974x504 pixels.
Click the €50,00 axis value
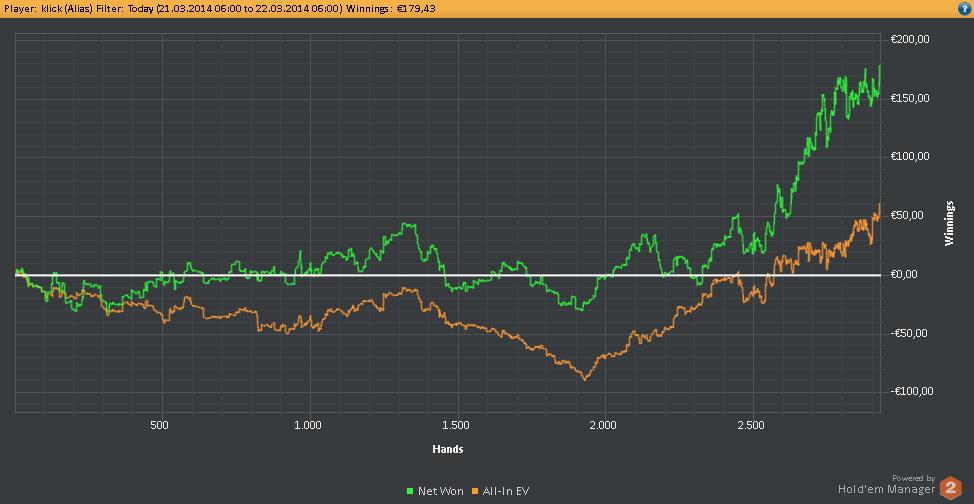click(908, 216)
